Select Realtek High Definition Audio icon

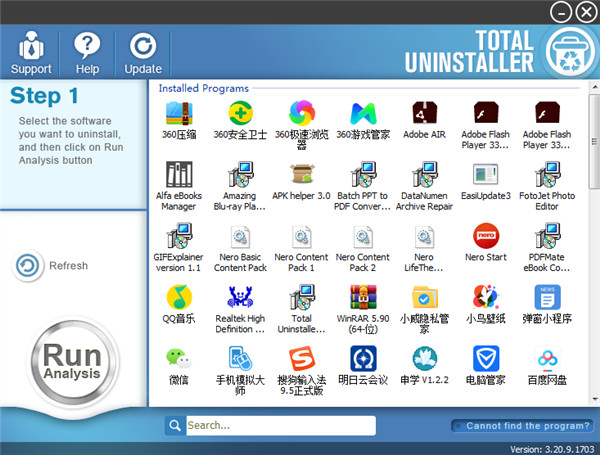point(240,297)
